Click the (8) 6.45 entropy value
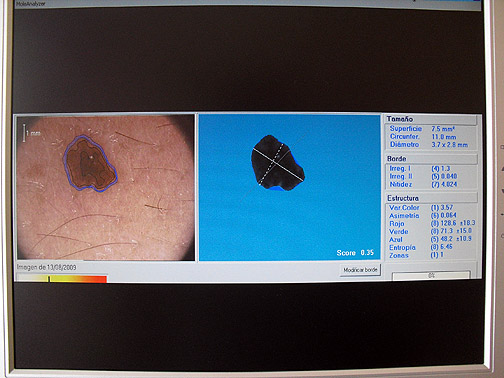Viewport: 504px width, 378px height. point(442,247)
